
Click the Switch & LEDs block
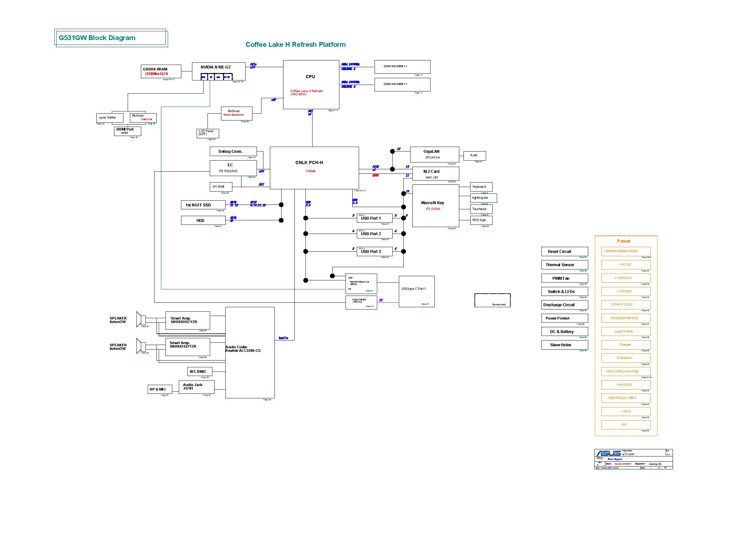click(564, 291)
